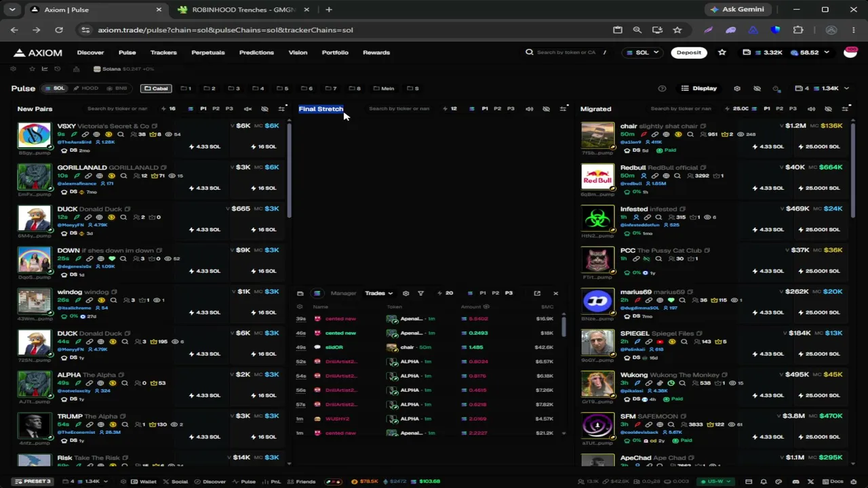868x488 pixels.
Task: Reload the page in Chrome
Action: [59, 30]
